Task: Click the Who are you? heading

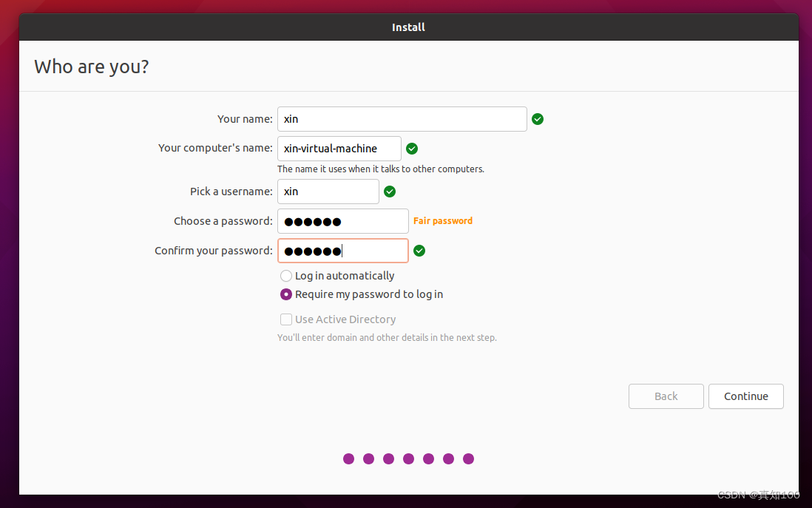Action: coord(91,66)
